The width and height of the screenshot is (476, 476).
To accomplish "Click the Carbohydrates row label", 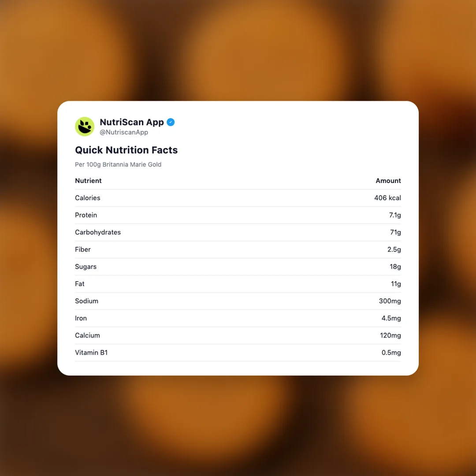I will pos(98,232).
